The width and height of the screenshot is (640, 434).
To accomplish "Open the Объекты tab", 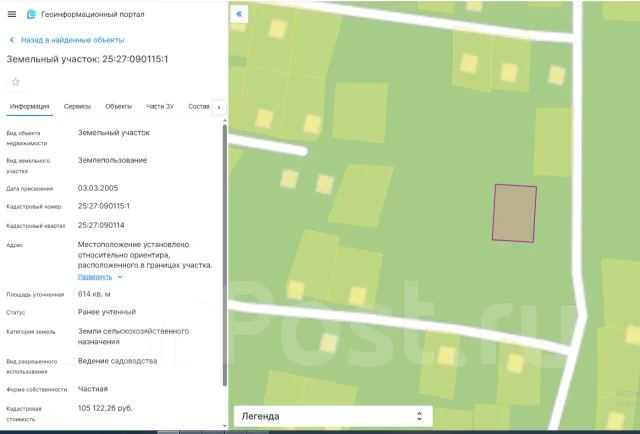I will pos(118,107).
